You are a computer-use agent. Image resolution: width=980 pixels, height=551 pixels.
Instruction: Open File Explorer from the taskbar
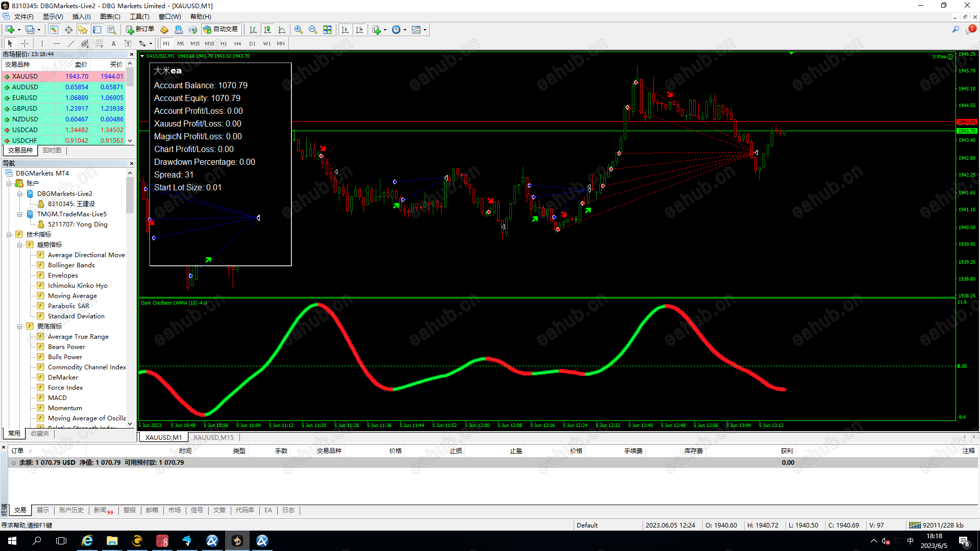(112, 541)
